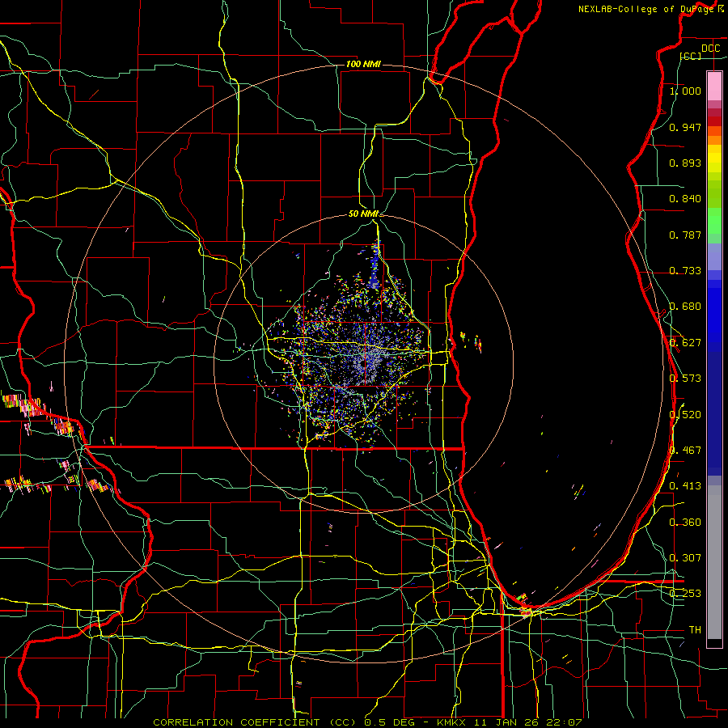This screenshot has width=728, height=728.
Task: Click the bright green color bar segment
Action: 714,221
